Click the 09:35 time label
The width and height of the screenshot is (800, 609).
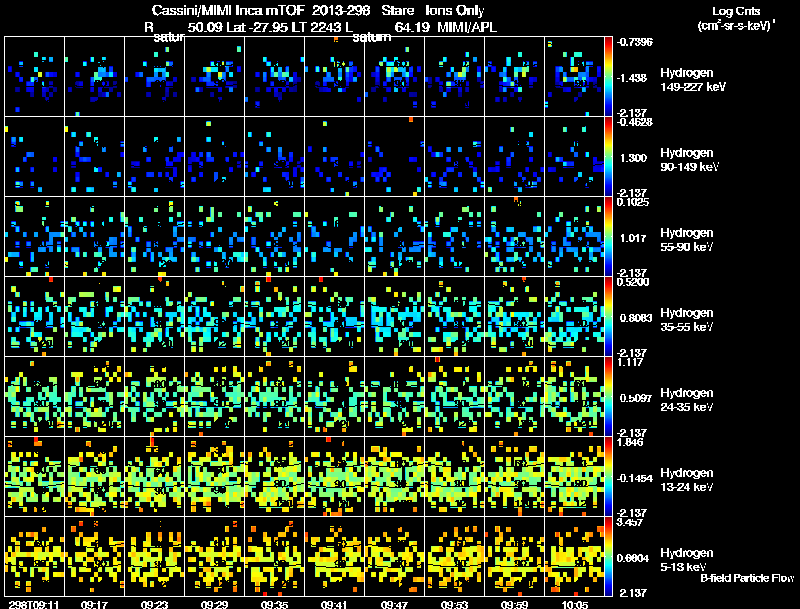click(274, 604)
